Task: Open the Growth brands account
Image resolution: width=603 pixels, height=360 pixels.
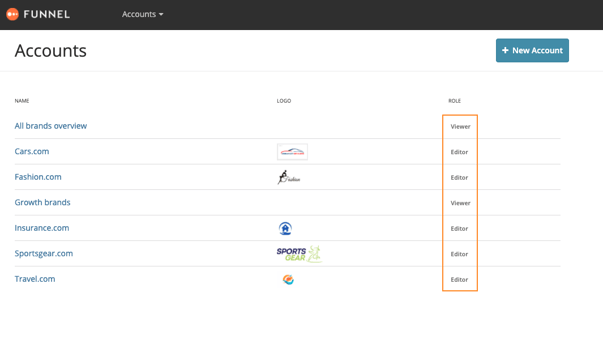Action: pyautogui.click(x=42, y=202)
